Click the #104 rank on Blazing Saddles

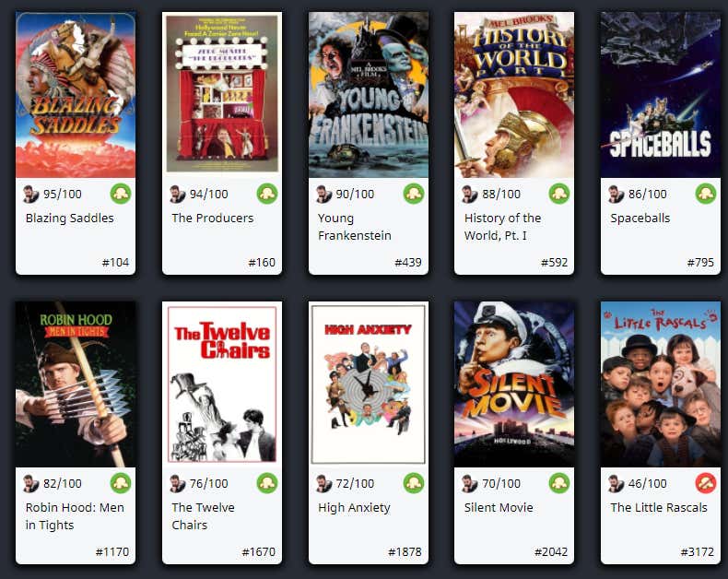(115, 263)
